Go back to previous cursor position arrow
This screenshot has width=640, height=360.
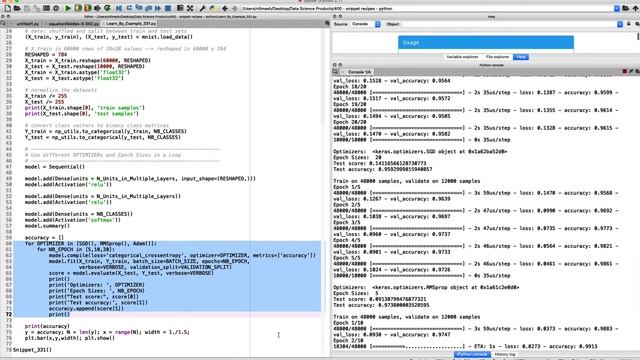[x=225, y=8]
